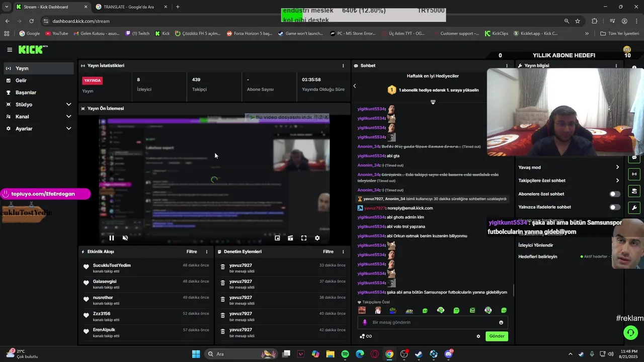Select Yayın in the sidebar
Image resolution: width=644 pixels, height=362 pixels.
coord(39,68)
